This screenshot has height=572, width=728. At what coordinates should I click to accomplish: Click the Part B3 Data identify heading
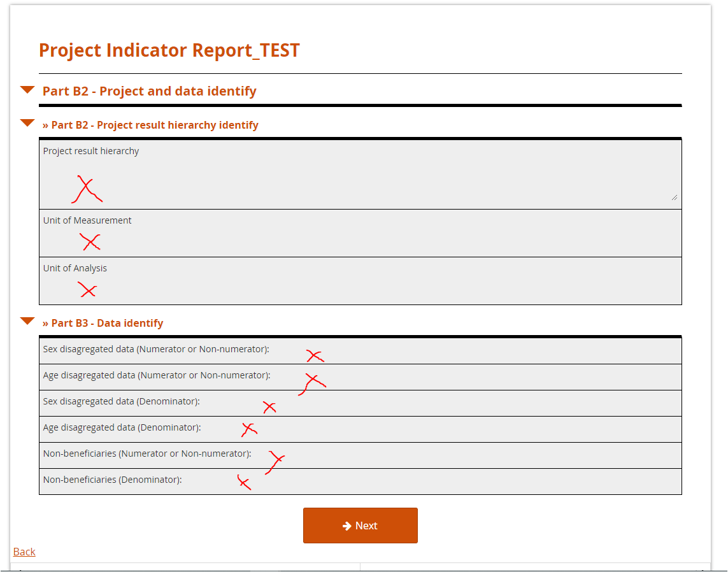pos(103,323)
